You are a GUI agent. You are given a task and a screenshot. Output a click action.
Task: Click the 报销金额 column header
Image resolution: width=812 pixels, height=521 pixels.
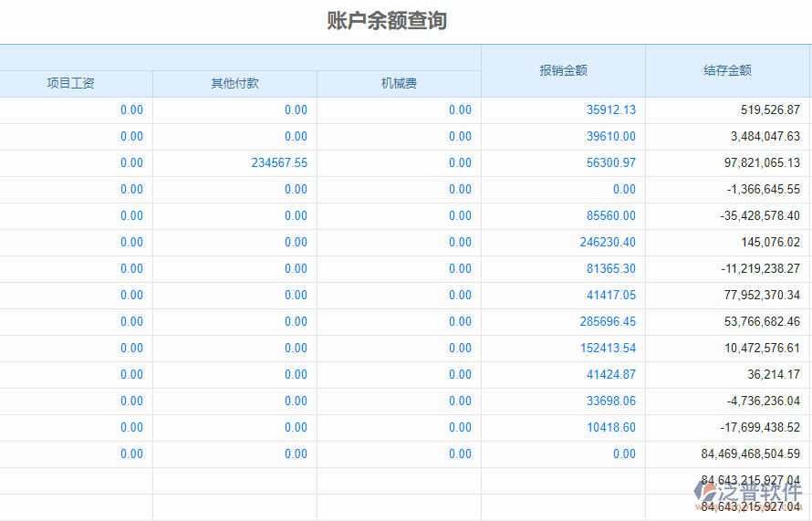[x=563, y=70]
